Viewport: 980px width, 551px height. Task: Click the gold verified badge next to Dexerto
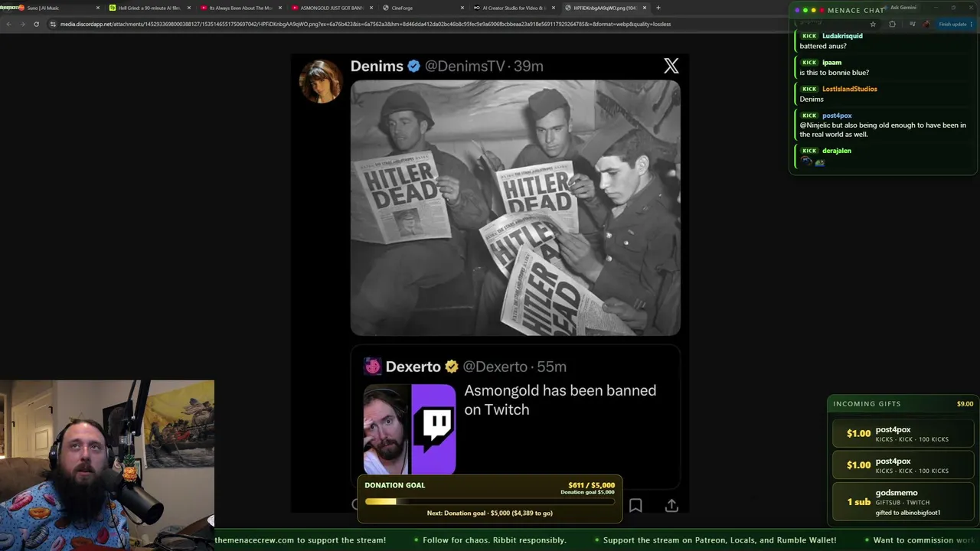(452, 367)
